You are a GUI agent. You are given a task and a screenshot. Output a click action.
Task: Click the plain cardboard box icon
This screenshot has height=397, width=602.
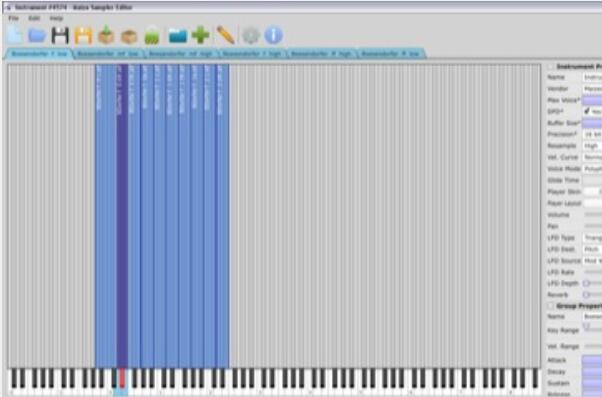129,37
